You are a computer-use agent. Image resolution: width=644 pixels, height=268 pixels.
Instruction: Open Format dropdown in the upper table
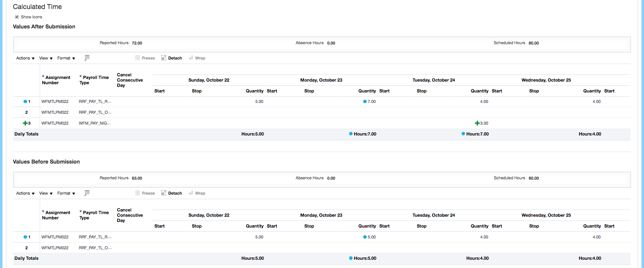[x=66, y=58]
